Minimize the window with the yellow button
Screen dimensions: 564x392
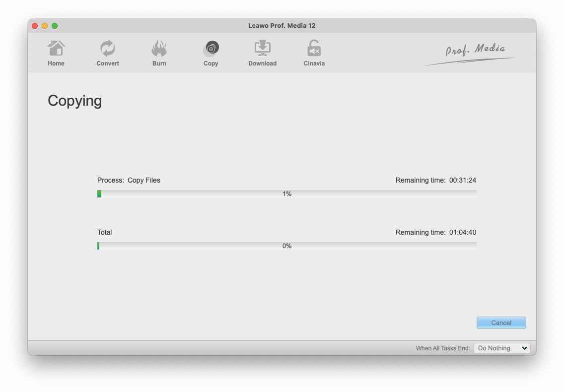[45, 26]
